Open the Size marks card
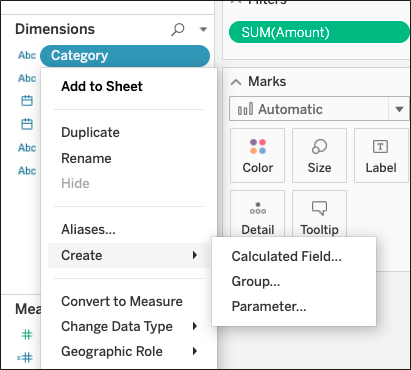The image size is (411, 370). pyautogui.click(x=319, y=155)
